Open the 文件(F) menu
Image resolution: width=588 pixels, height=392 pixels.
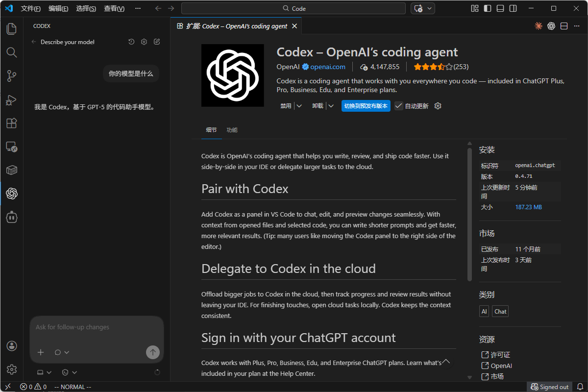[30, 8]
